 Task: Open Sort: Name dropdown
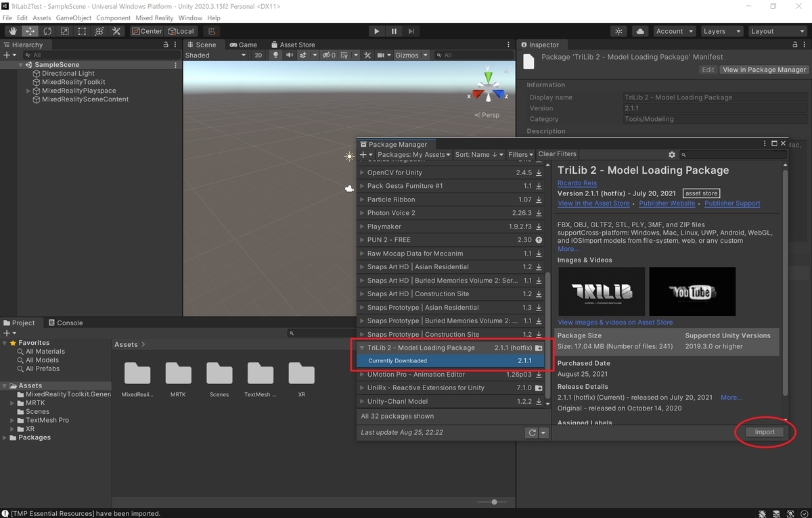[479, 155]
